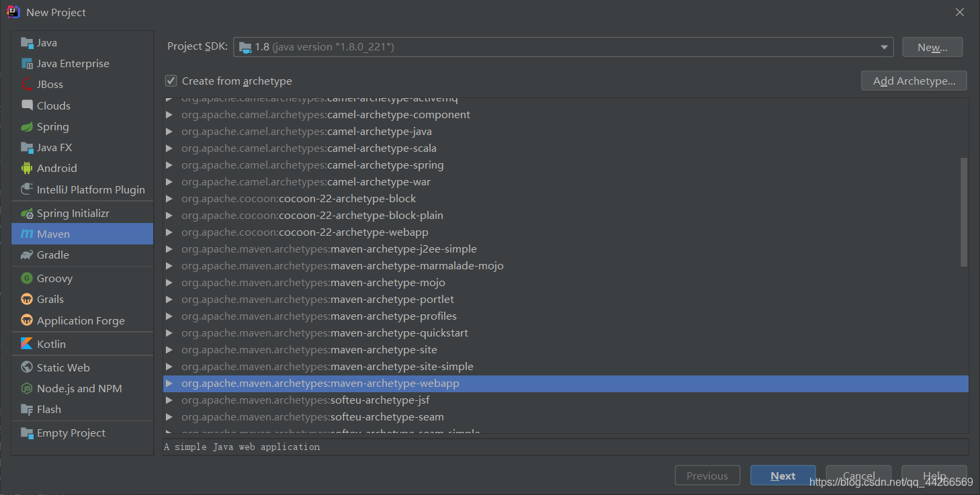Expand the maven-archetype-quickstart node
980x495 pixels.
point(169,333)
